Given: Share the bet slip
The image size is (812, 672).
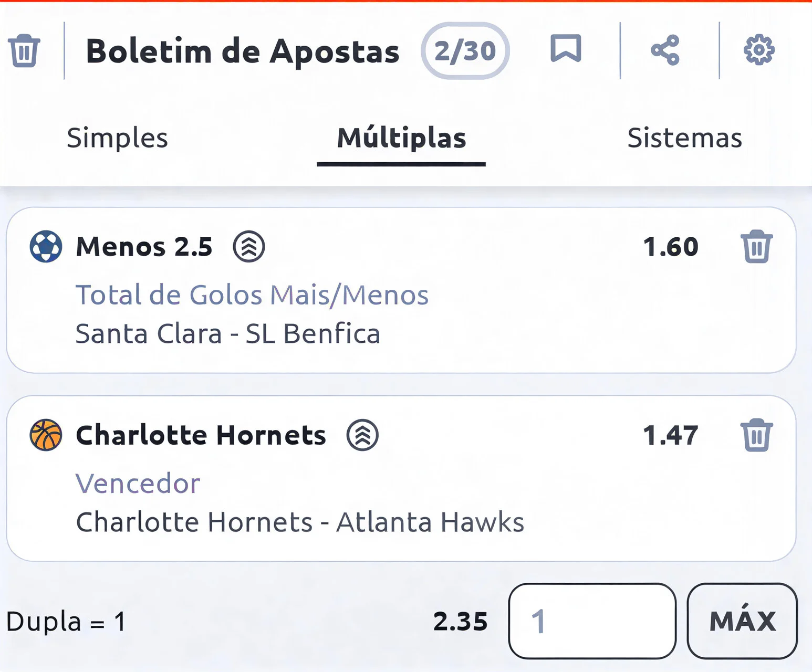Looking at the screenshot, I should point(665,50).
